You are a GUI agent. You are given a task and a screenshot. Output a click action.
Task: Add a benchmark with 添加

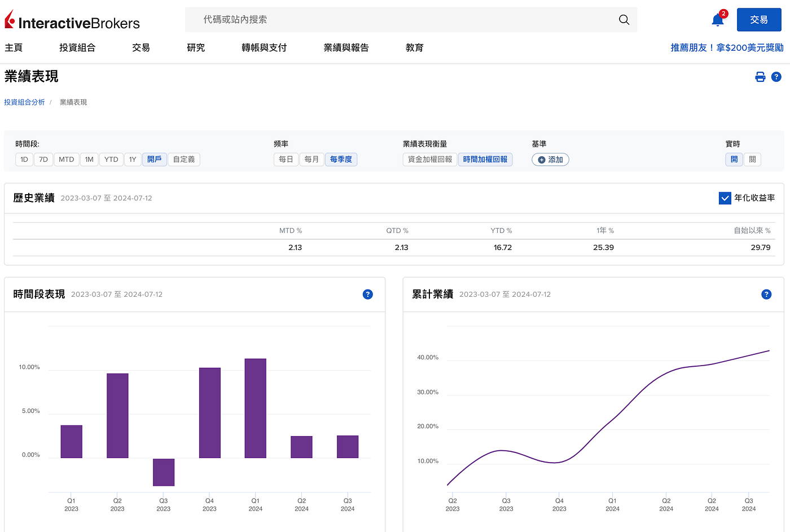click(550, 160)
